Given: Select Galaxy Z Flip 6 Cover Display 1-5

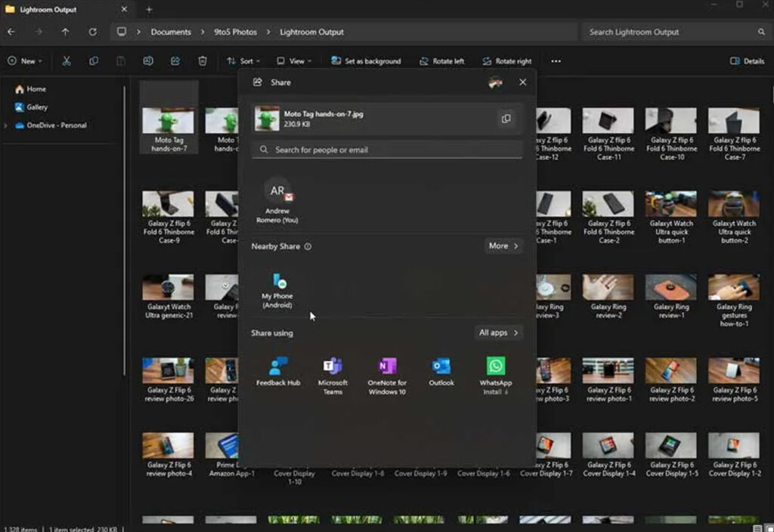Looking at the screenshot, I should [x=671, y=455].
